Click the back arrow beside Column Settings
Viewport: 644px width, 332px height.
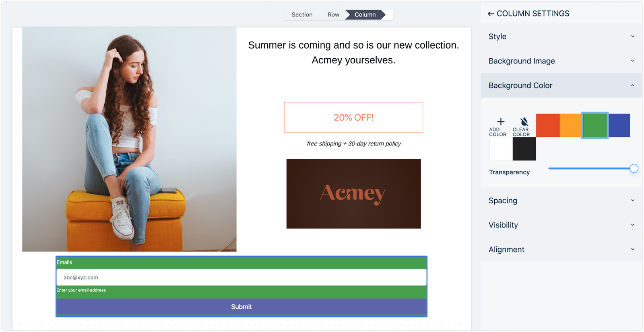click(491, 14)
